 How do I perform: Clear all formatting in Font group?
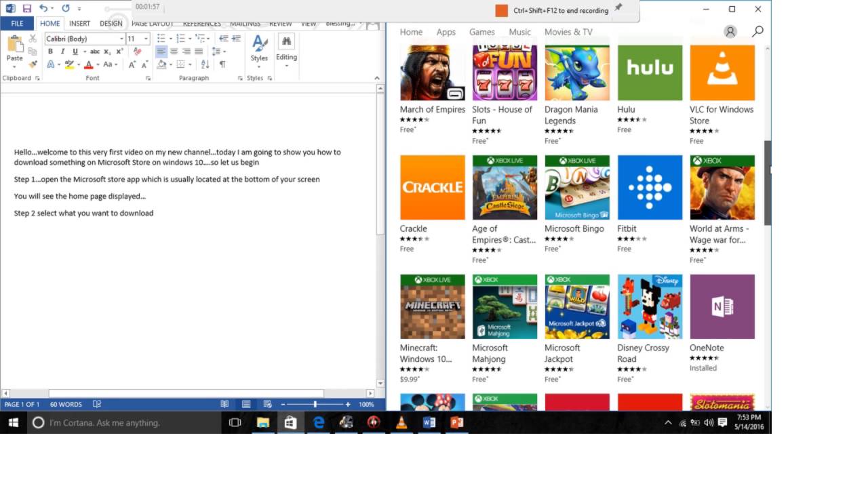[138, 52]
